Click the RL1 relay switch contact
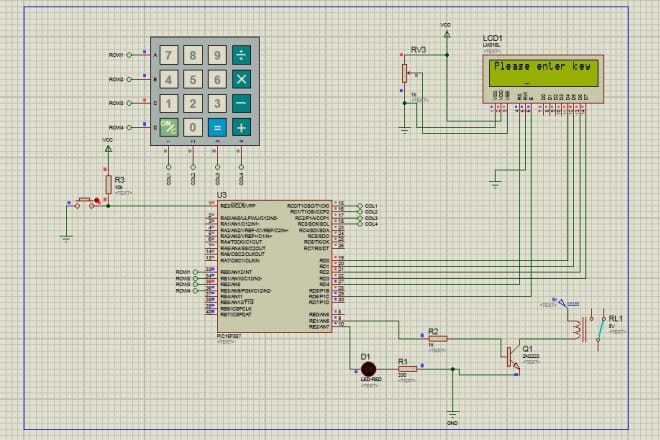 point(599,329)
